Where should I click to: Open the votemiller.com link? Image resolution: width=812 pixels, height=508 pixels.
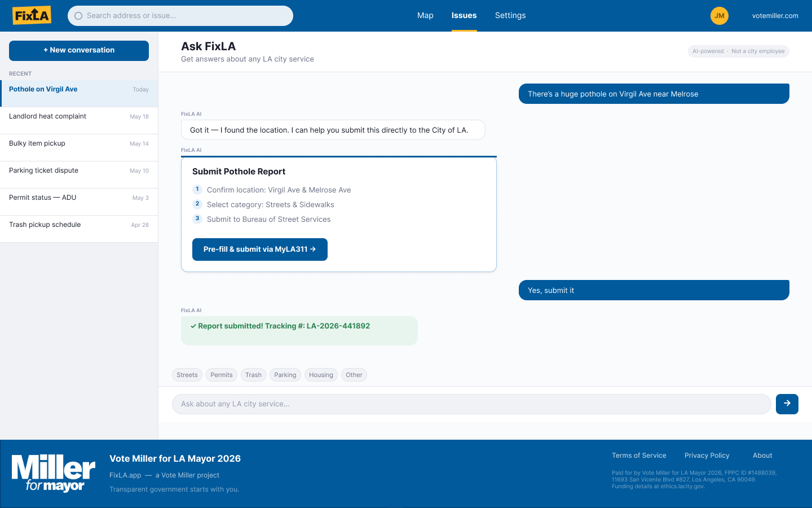775,16
